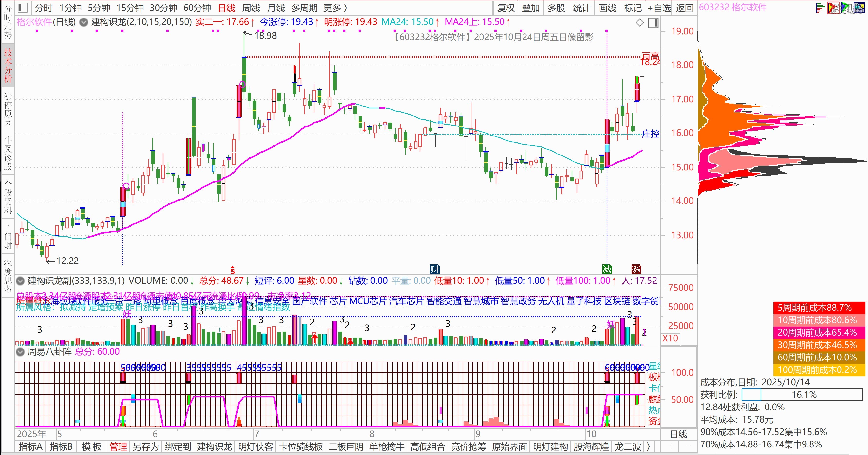
Task: Select the 明灯侠客 template tab
Action: [255, 446]
